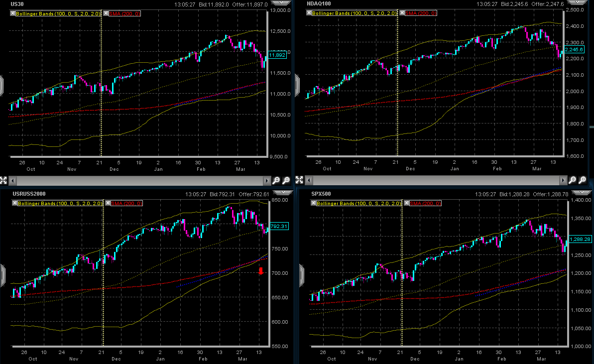Zoom out on the US30 chart

click(276, 180)
